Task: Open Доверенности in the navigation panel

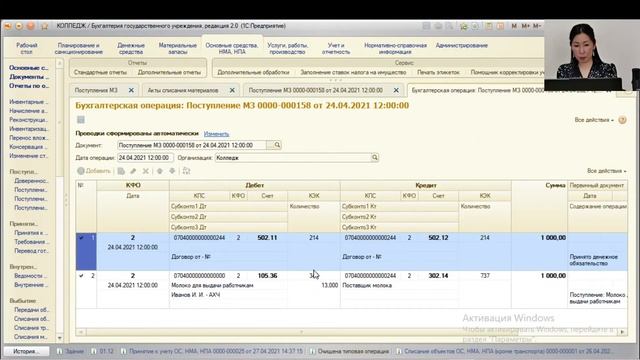Action: pos(31,181)
